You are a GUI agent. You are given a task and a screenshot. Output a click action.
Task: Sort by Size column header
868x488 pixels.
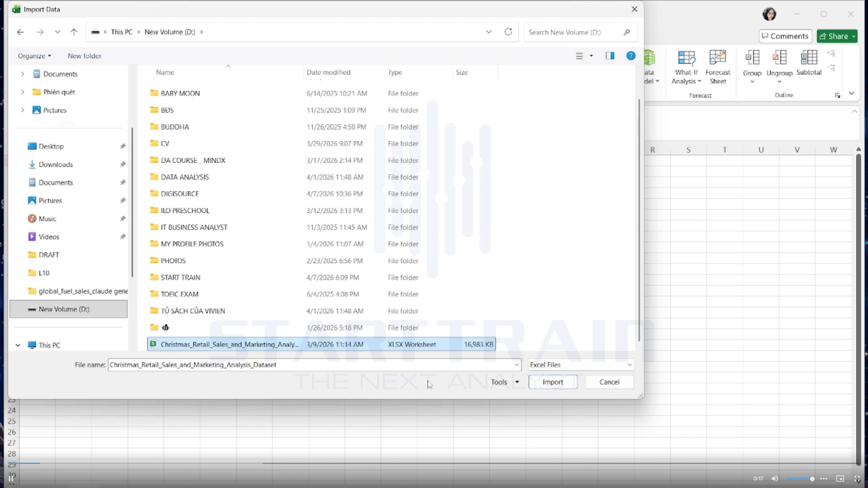462,72
